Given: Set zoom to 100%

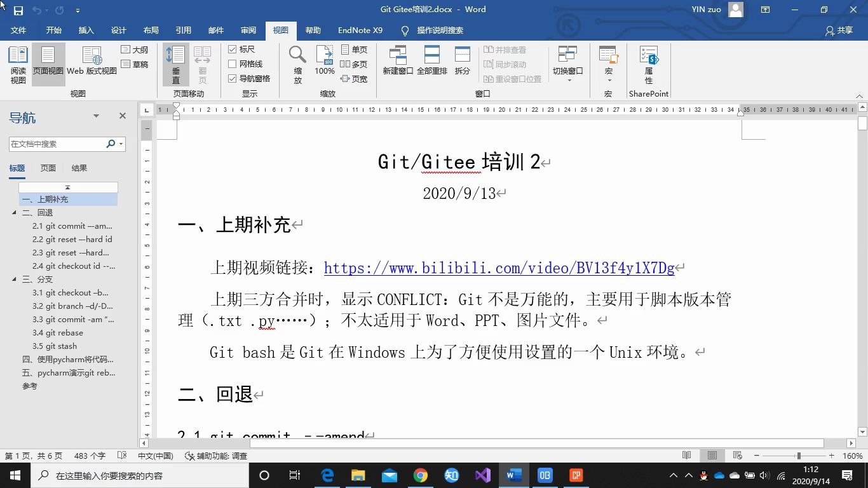Looking at the screenshot, I should pyautogui.click(x=325, y=61).
